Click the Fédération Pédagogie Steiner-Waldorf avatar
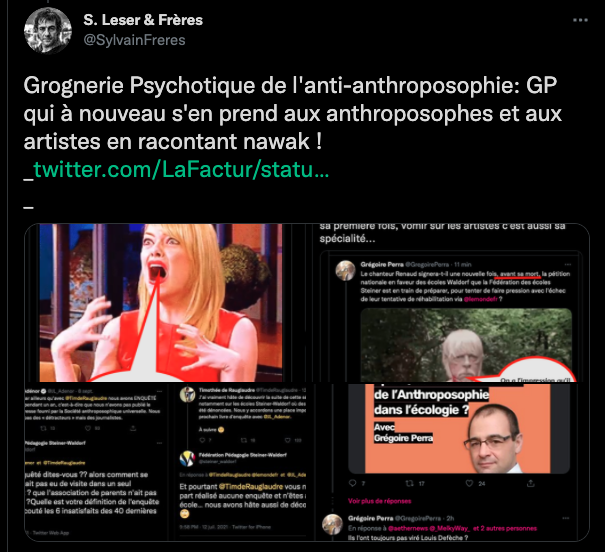 188,458
